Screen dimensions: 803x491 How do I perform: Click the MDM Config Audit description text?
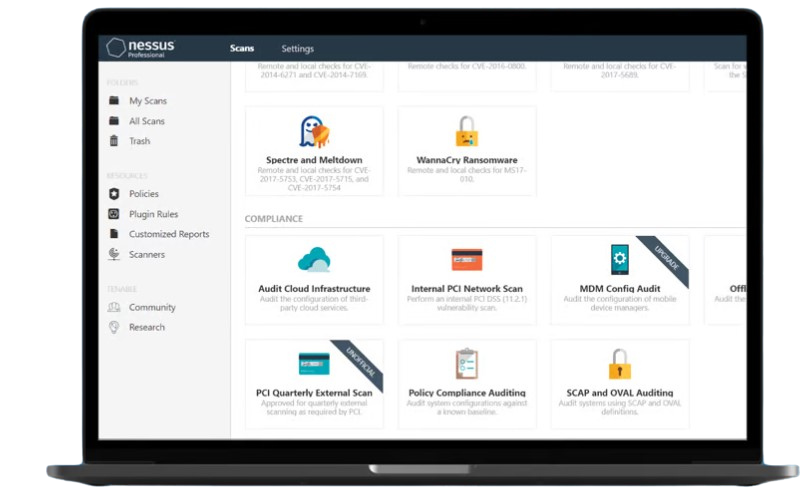(x=620, y=303)
